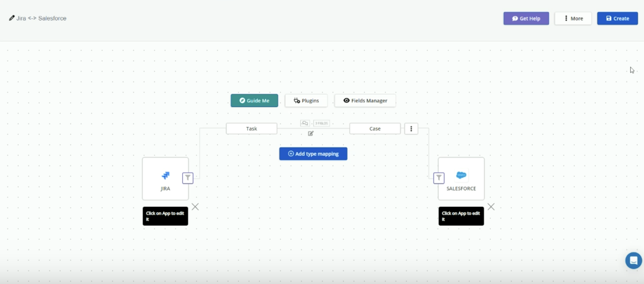Open the More dropdown in the top bar
Viewport: 644px width, 284px height.
(573, 18)
